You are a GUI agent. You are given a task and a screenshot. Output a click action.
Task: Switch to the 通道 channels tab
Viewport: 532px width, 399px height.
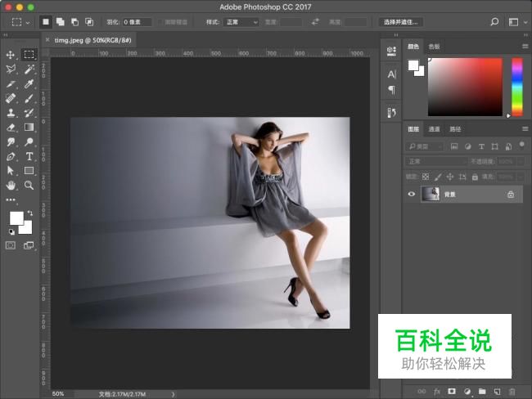435,129
